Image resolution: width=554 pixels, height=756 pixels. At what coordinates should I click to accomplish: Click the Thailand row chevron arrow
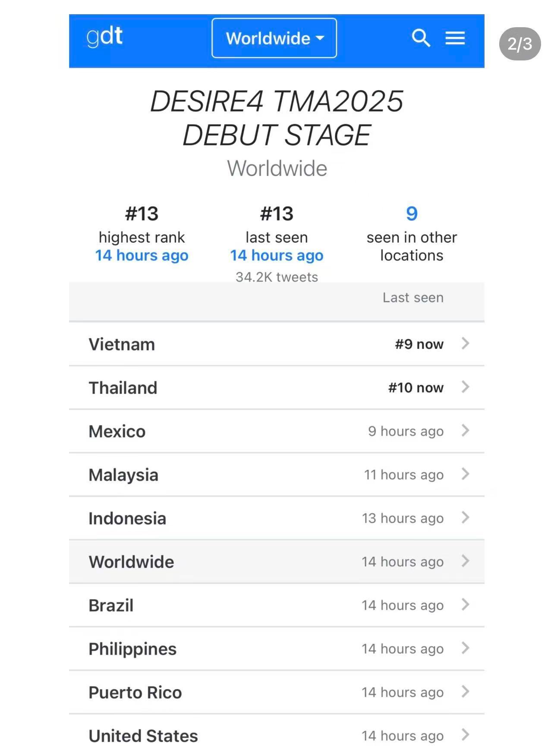[465, 387]
